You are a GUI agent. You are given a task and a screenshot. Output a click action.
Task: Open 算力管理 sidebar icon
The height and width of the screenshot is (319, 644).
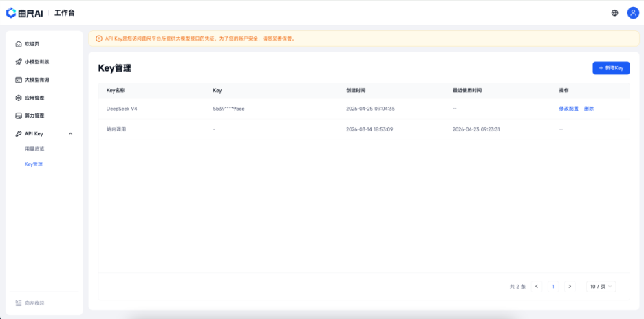(x=19, y=115)
